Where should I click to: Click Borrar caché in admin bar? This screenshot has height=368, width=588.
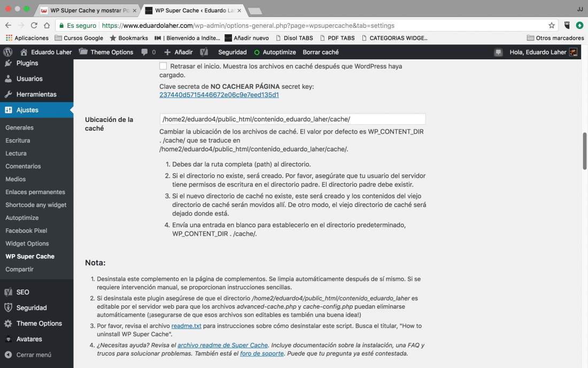[x=321, y=52]
